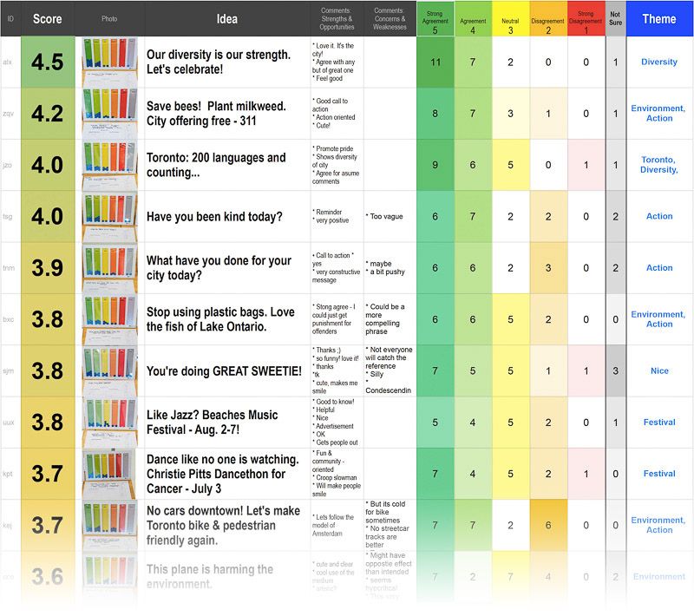Click the Comments: Strengths & Opportunities header
Viewport: 694px width, 616px height.
[x=337, y=18]
